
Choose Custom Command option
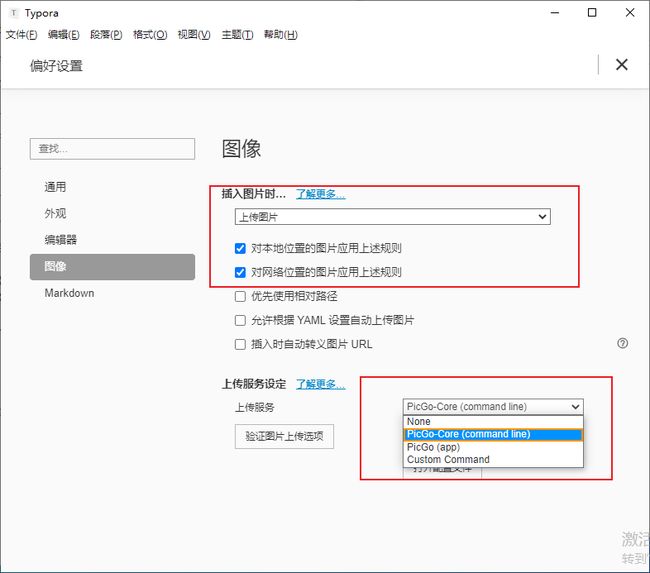tap(493, 460)
